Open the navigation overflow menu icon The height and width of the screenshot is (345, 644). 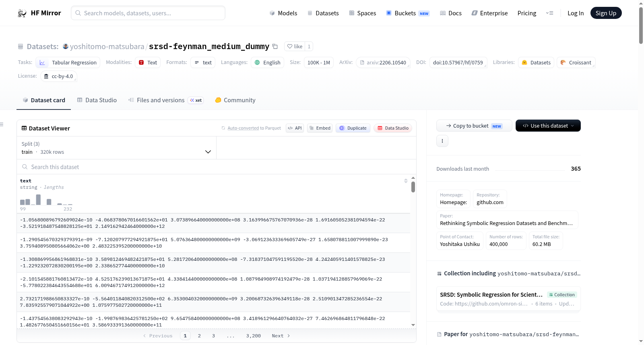(x=549, y=13)
